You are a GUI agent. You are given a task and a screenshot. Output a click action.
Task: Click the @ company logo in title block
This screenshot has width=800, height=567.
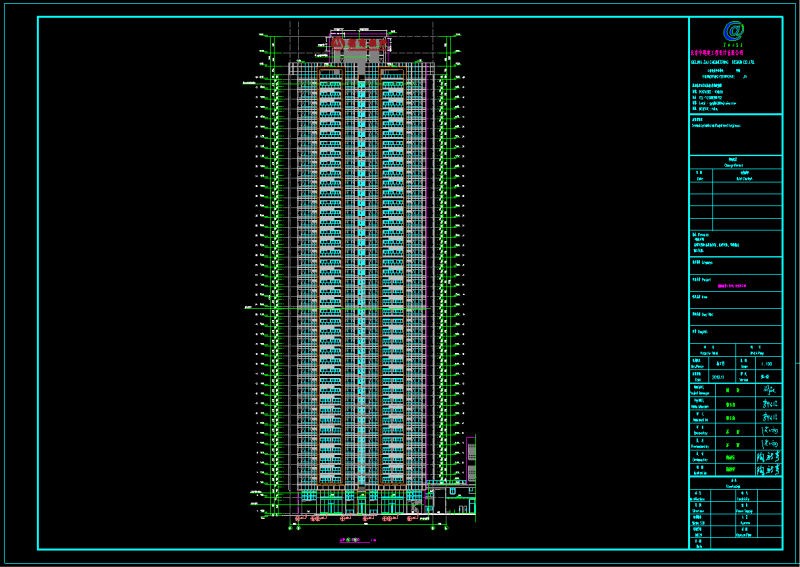[x=736, y=31]
